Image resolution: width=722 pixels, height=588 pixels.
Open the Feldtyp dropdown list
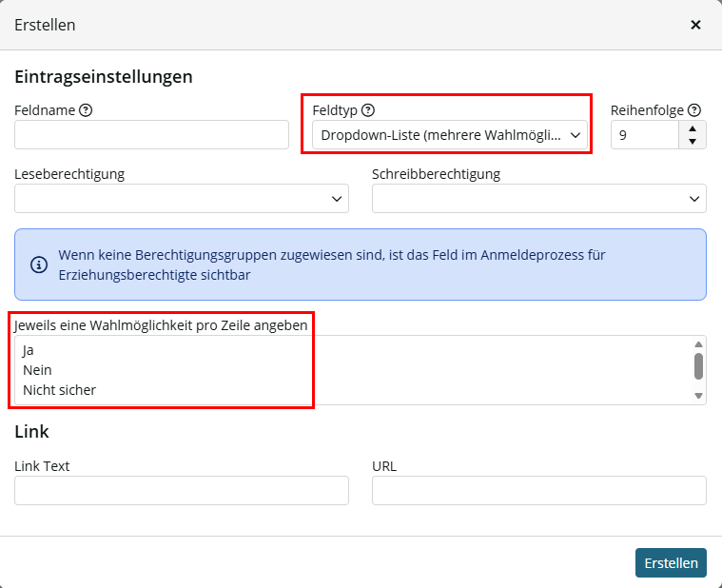(x=450, y=135)
